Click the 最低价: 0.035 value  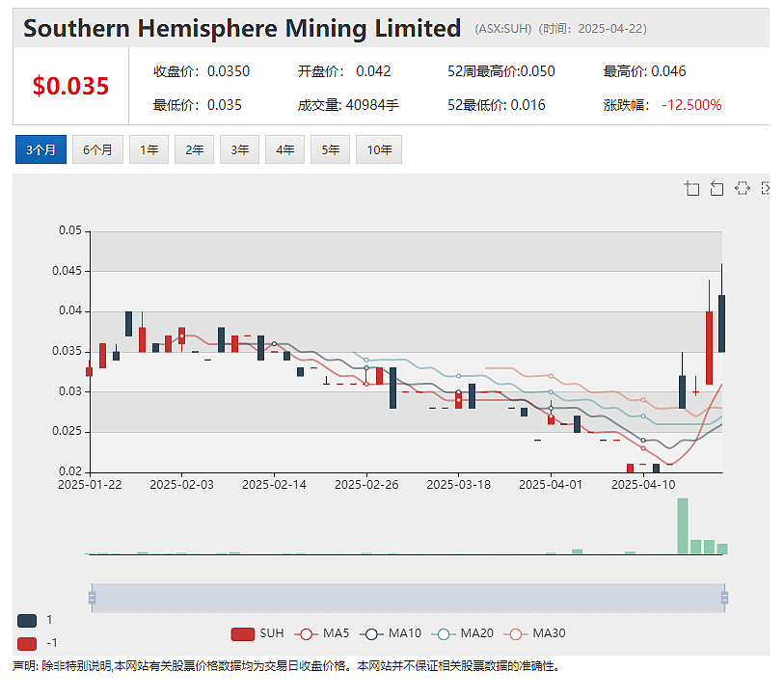coord(197,105)
